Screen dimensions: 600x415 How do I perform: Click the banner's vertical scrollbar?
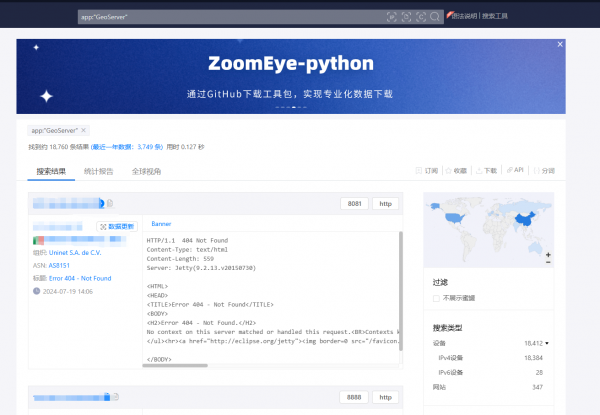[x=403, y=290]
